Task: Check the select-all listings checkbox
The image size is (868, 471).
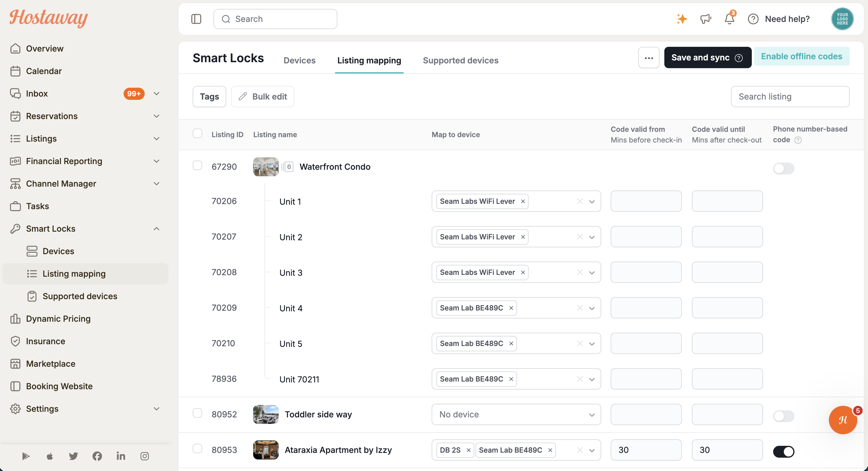Action: (197, 134)
